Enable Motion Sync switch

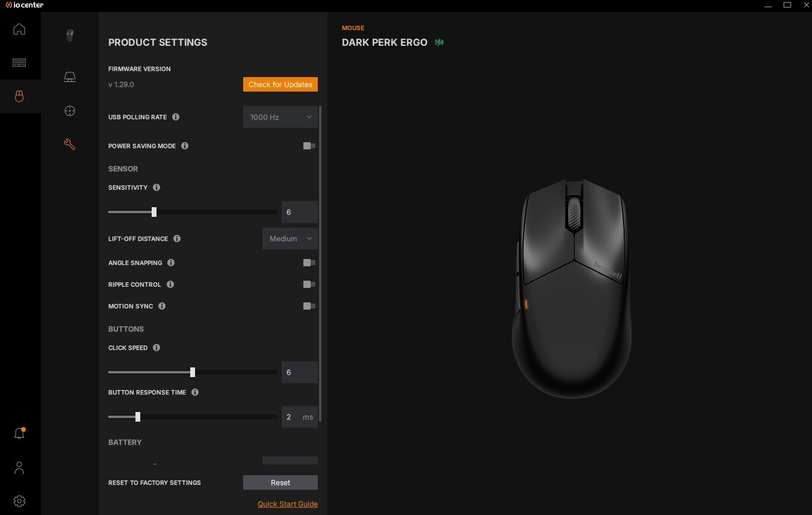(x=309, y=306)
